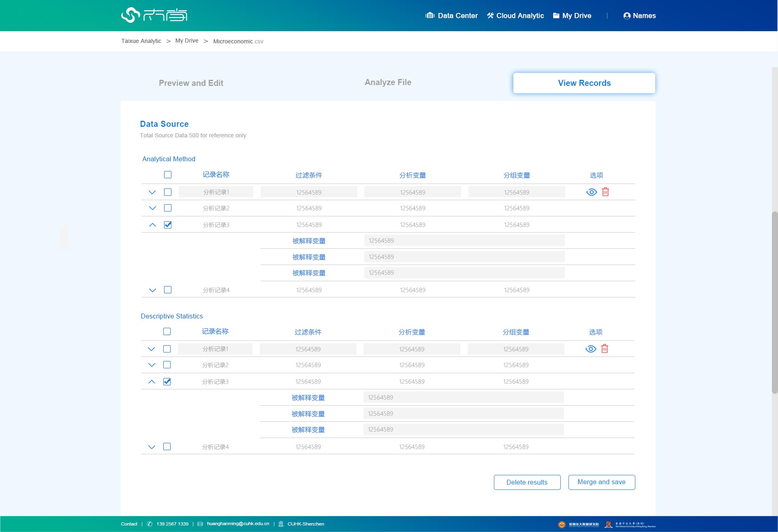The height and width of the screenshot is (532, 778).
Task: Check 分析记录4 in Analytical Method
Action: pos(168,290)
